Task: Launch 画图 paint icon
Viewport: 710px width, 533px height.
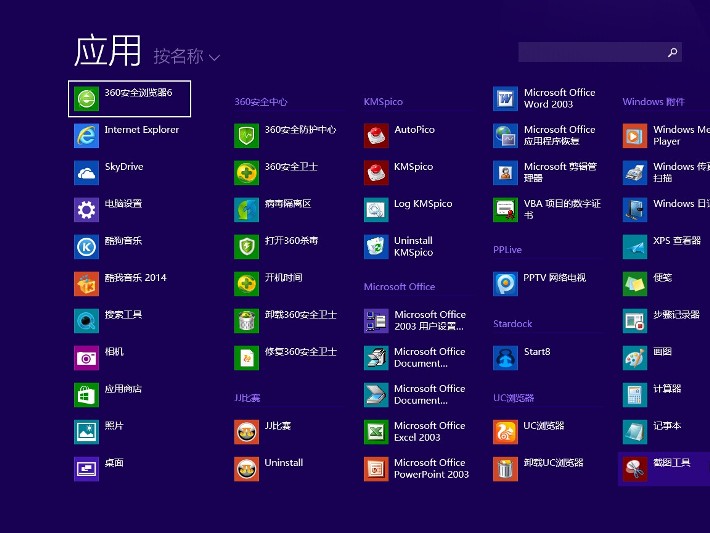Action: [635, 358]
